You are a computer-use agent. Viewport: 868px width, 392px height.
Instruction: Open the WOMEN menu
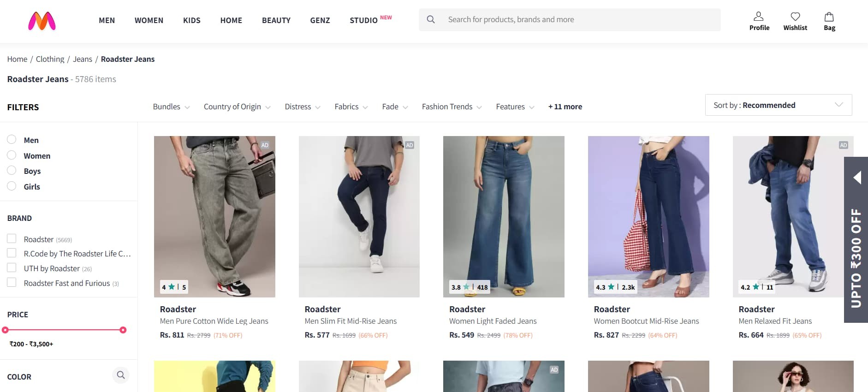pos(149,20)
